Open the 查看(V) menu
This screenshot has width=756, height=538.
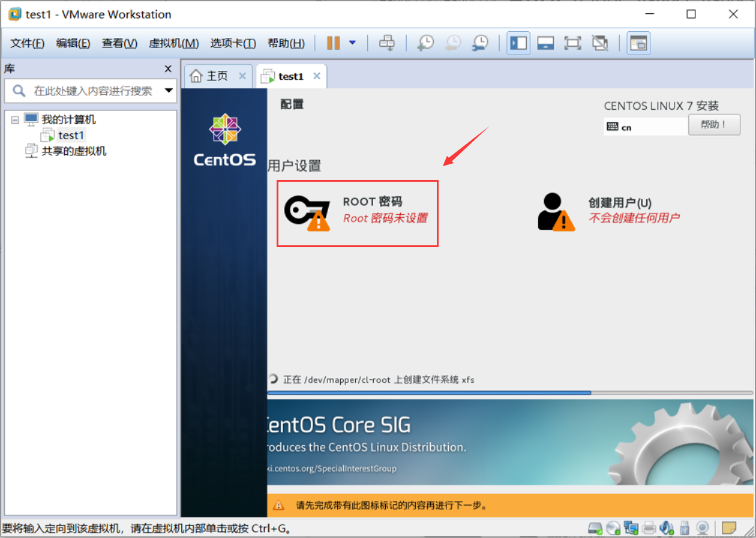point(119,43)
